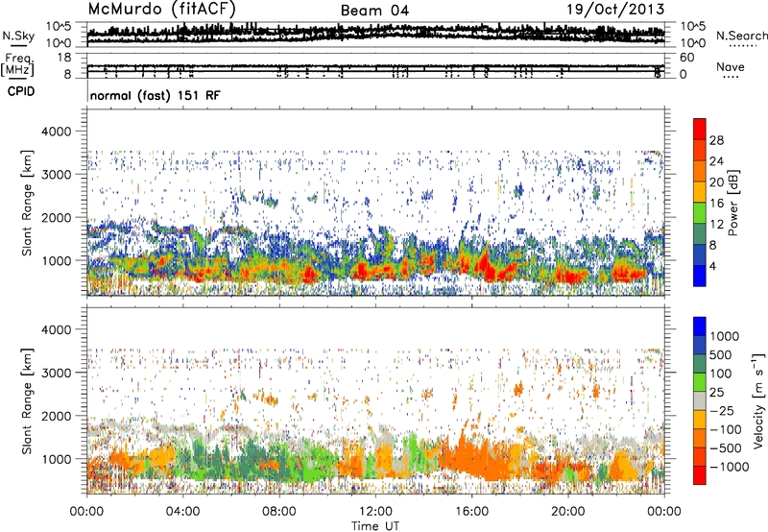Screen dimensions: 768x532
Task: Click the yellow 16–20 dB Power colorbar segment
Action: 700,191
